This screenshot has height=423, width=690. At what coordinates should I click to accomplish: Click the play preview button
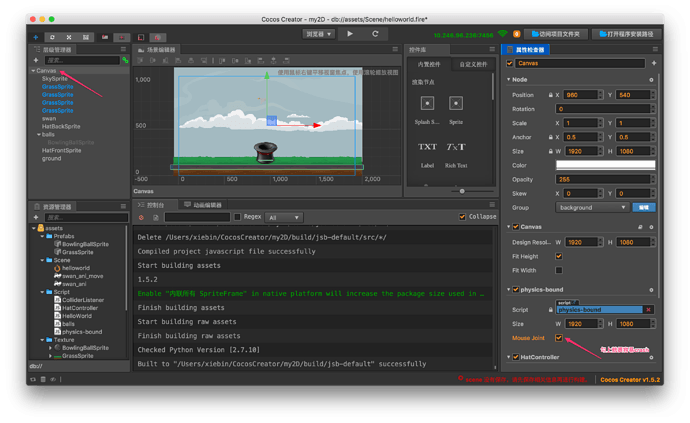click(350, 34)
